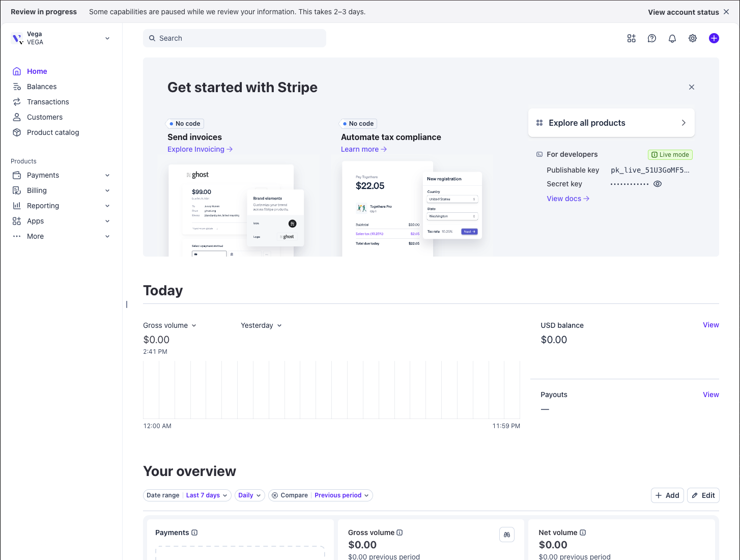Image resolution: width=740 pixels, height=560 pixels.
Task: View the USD balance
Action: coord(711,325)
